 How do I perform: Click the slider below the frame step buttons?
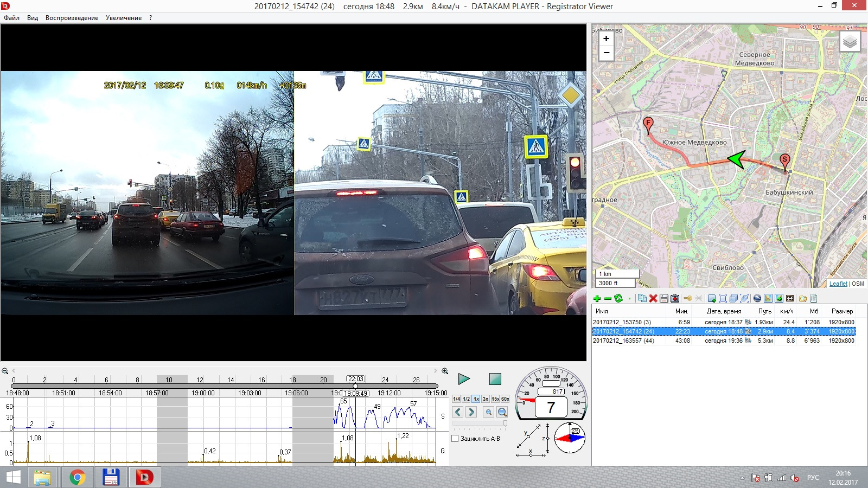click(480, 423)
